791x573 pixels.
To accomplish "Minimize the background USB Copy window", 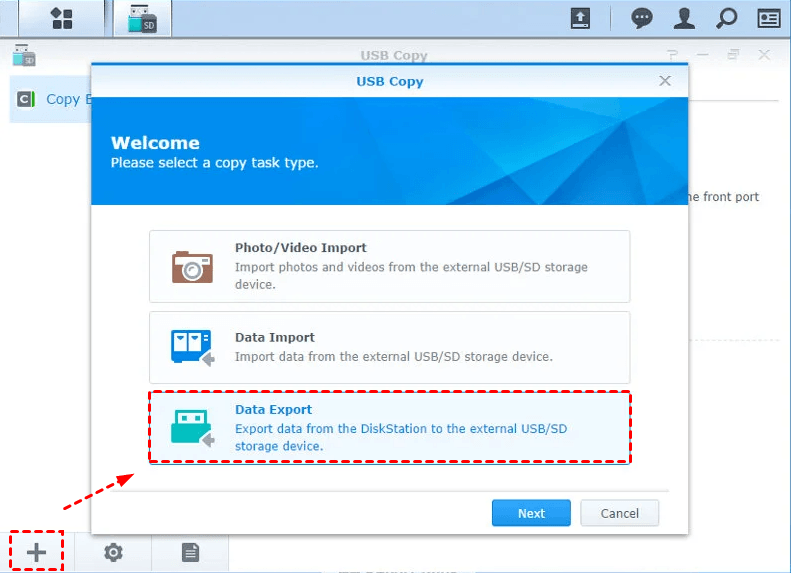I will click(x=703, y=54).
